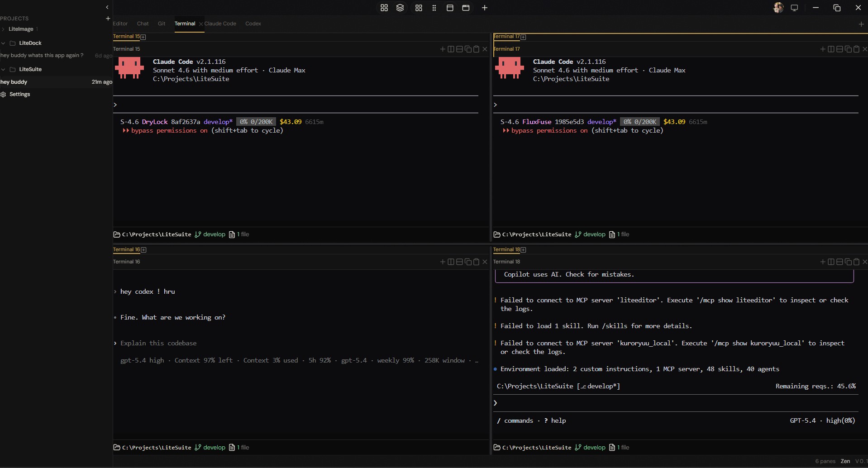Click the develop branch label below Terminal 16
The width and height of the screenshot is (868, 468).
(x=214, y=447)
